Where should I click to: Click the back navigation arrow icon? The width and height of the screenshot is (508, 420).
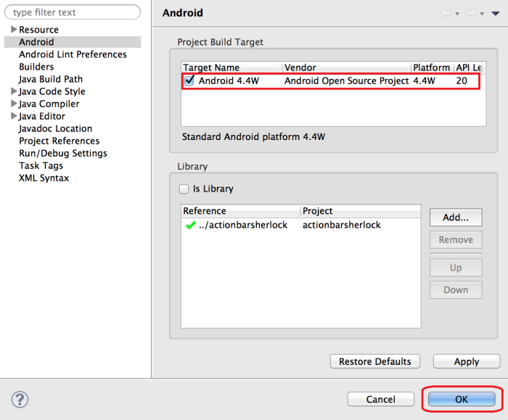446,13
